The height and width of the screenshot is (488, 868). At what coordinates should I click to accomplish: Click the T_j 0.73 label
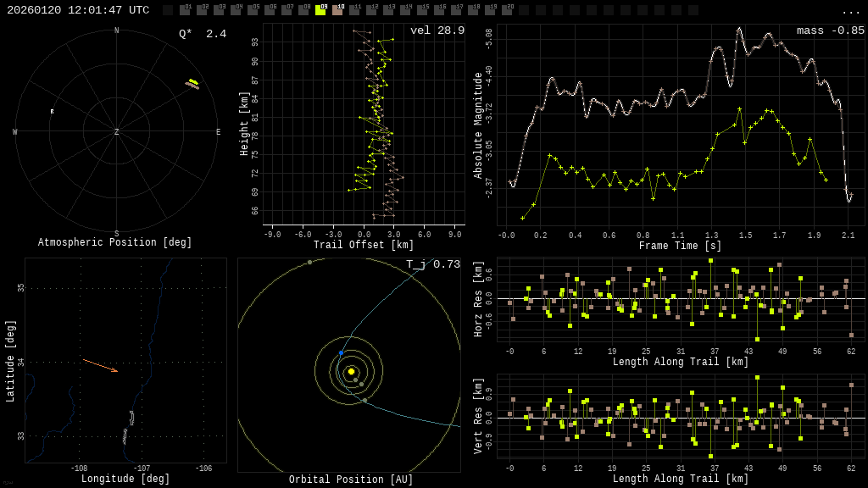coord(432,264)
